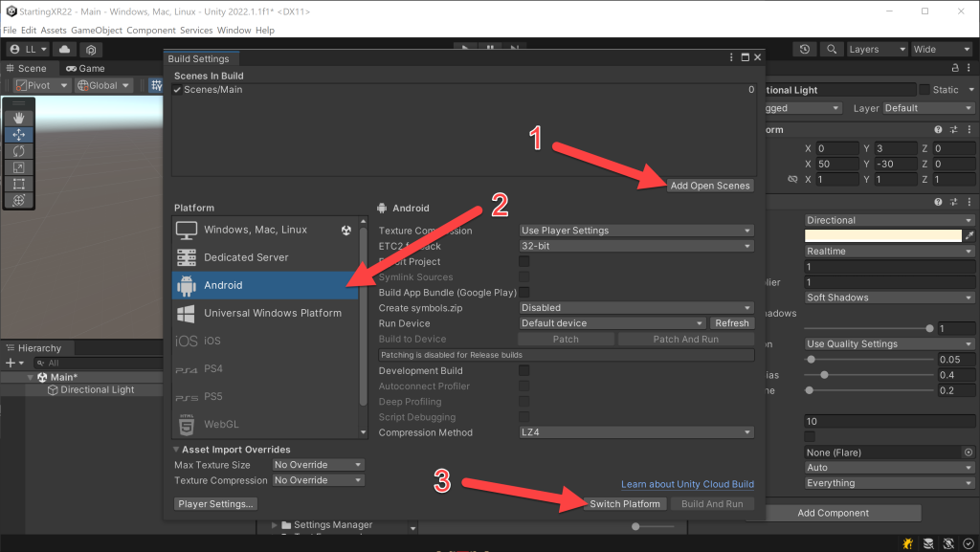Image resolution: width=980 pixels, height=552 pixels.
Task: Open Build Settings kebab menu
Action: (x=731, y=57)
